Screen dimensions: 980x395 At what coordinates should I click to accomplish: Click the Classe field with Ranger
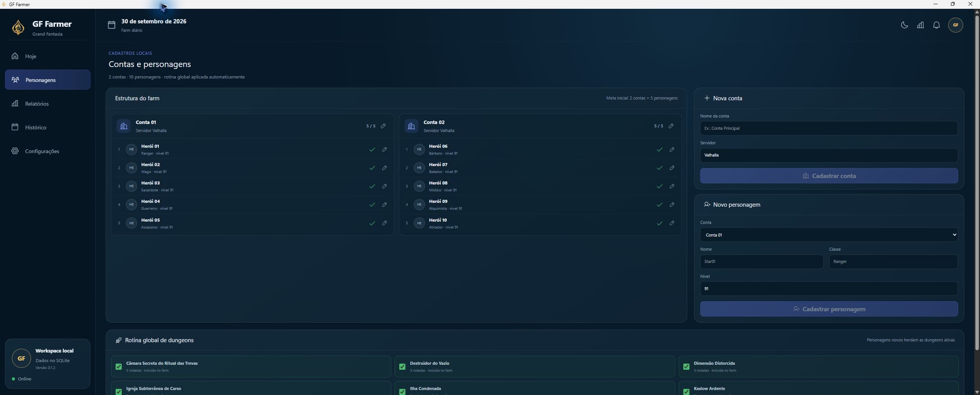pos(893,262)
